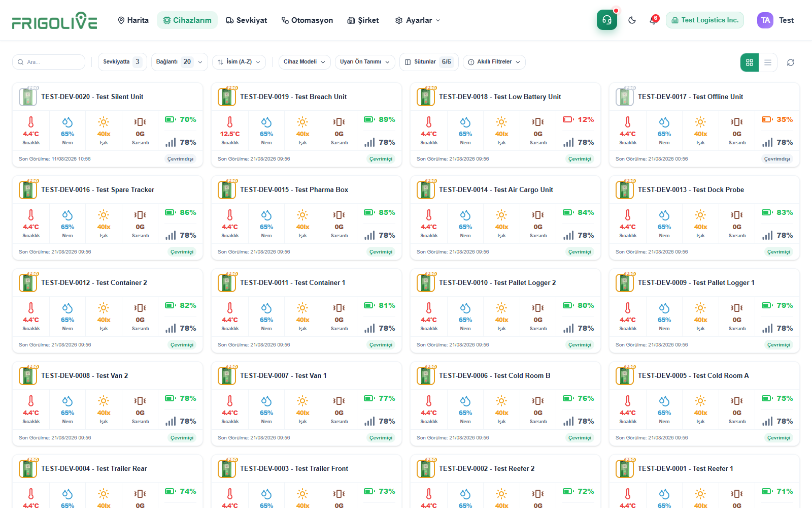
Task: Open notifications bell with 6 alerts
Action: coord(654,20)
